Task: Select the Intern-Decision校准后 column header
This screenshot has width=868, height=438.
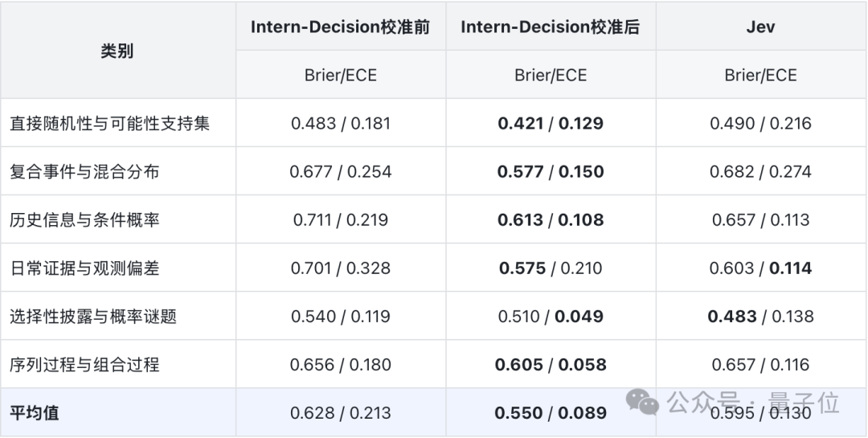Action: point(551,27)
